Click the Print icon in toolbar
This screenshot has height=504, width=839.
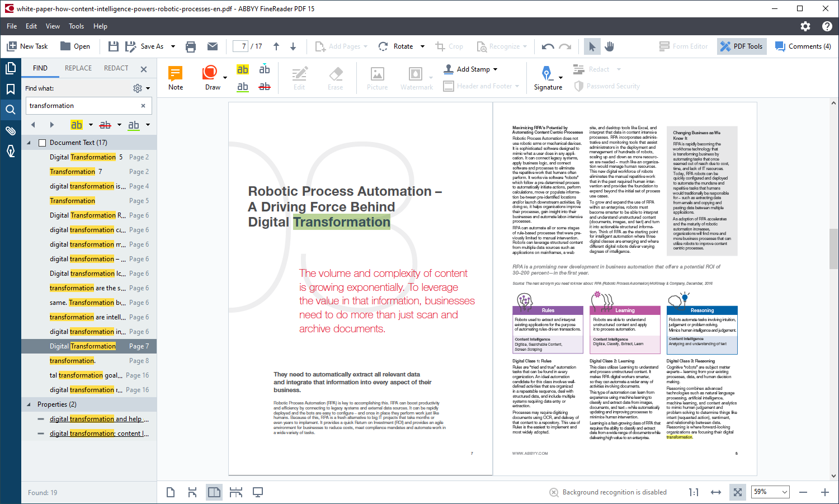[x=191, y=46]
